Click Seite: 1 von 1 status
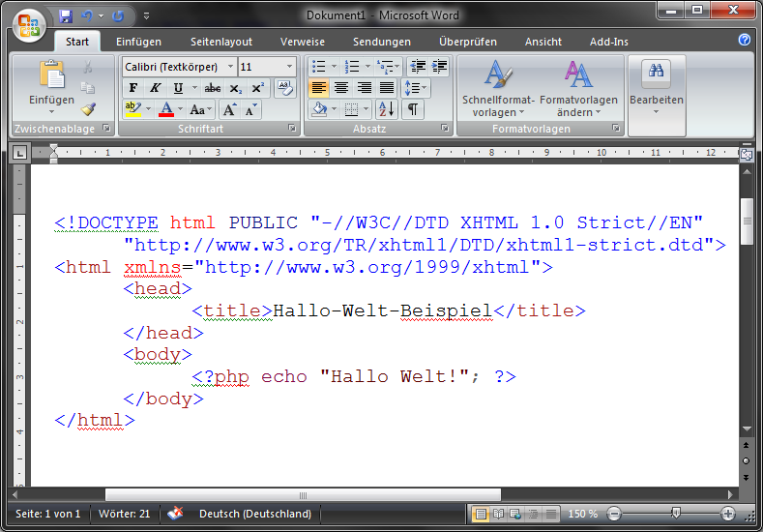The width and height of the screenshot is (763, 532). (x=48, y=514)
